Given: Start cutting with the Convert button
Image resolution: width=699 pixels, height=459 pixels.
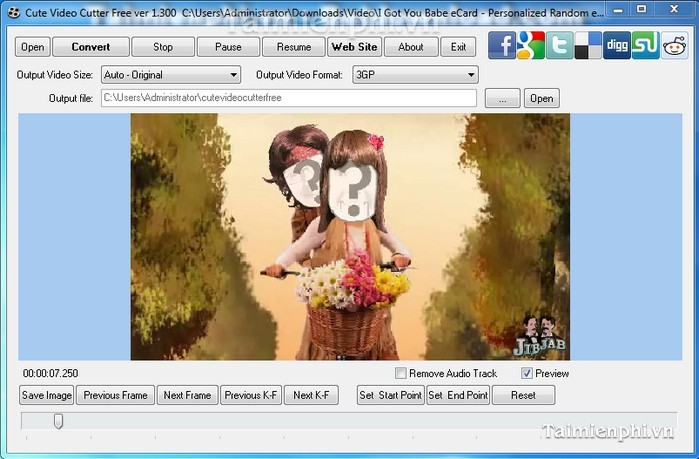Looking at the screenshot, I should click(91, 47).
